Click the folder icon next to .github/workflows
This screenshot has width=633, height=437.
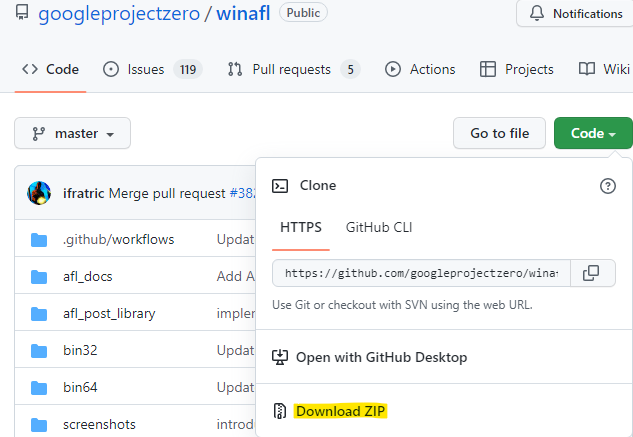coord(39,240)
